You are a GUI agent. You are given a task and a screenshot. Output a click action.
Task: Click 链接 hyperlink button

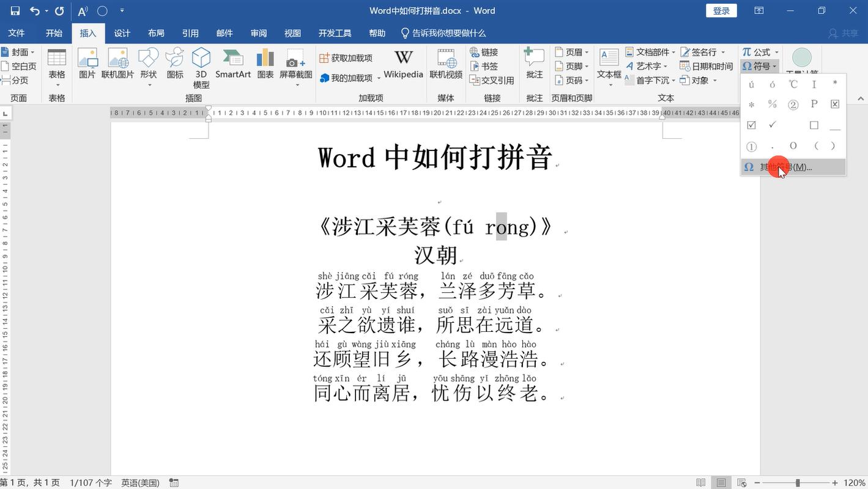pos(484,52)
